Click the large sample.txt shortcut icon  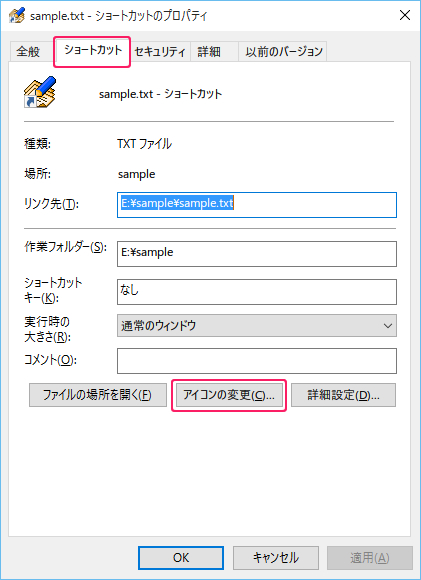pyautogui.click(x=40, y=92)
